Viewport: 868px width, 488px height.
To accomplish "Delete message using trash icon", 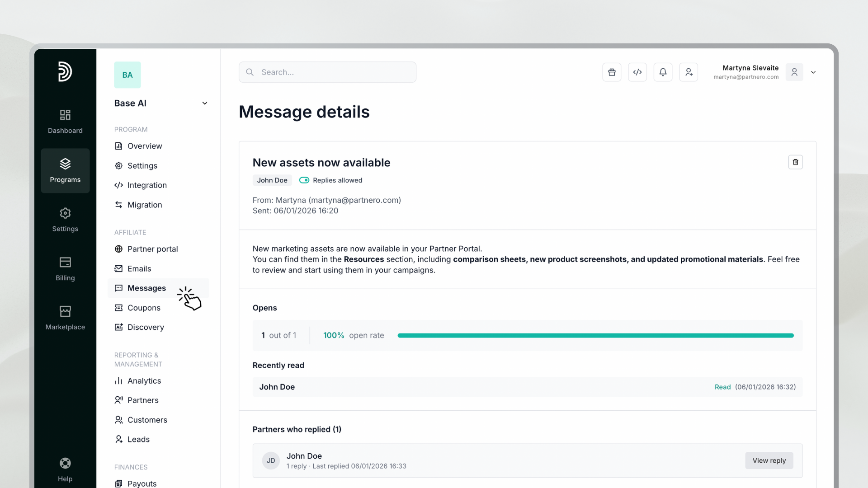I will pos(795,162).
